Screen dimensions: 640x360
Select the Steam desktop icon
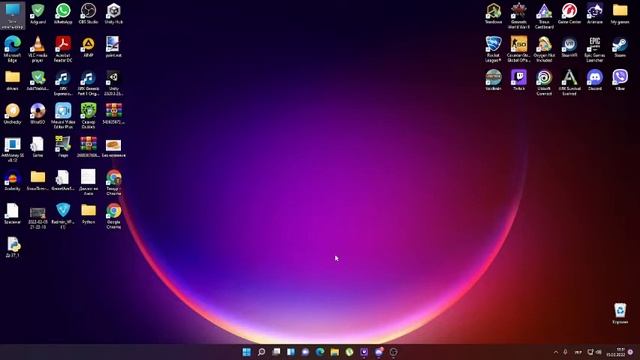coord(620,47)
